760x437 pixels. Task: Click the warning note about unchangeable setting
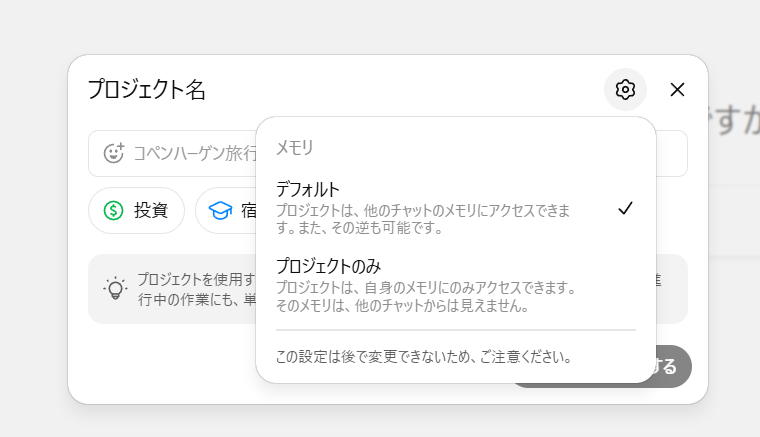click(424, 357)
